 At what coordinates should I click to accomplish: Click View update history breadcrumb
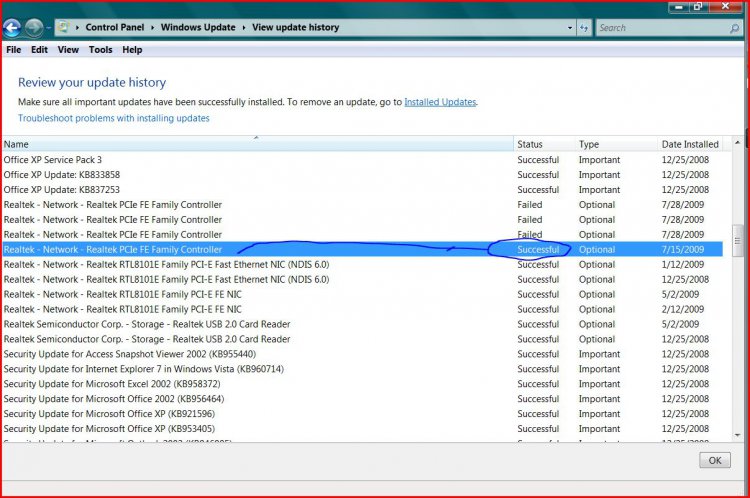point(296,27)
